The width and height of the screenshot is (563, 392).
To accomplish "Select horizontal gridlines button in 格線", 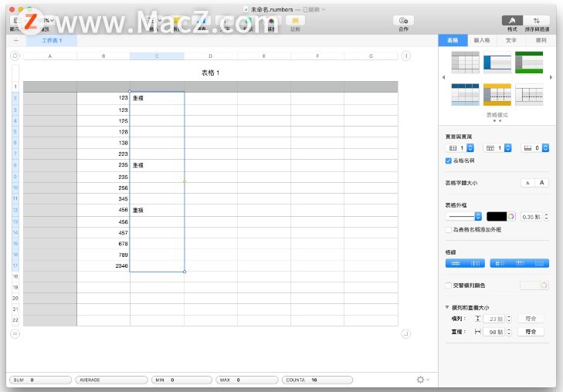I will click(456, 264).
